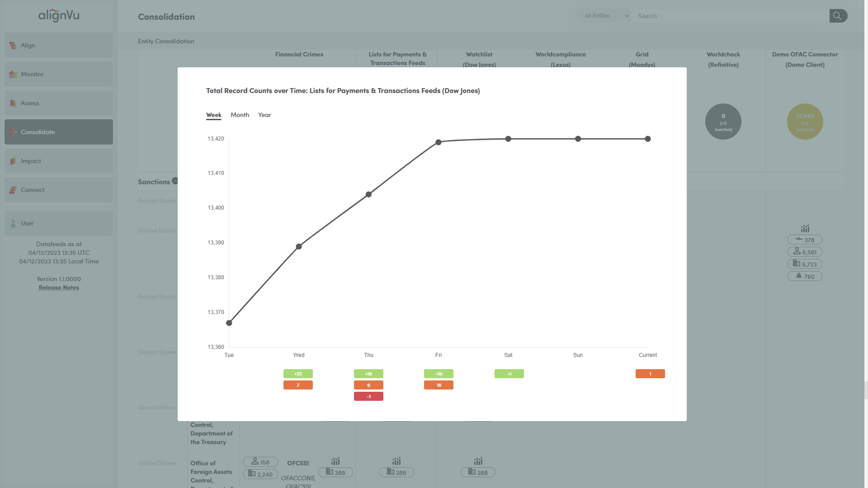868x488 pixels.
Task: Click the Worldcompliance (Lexus) column header
Action: click(x=561, y=59)
